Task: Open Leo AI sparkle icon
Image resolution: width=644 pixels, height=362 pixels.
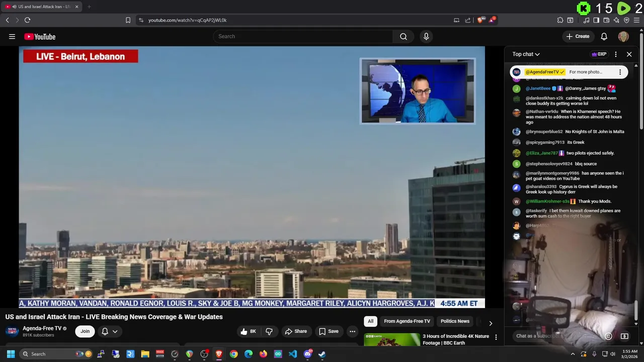Action: point(616,20)
